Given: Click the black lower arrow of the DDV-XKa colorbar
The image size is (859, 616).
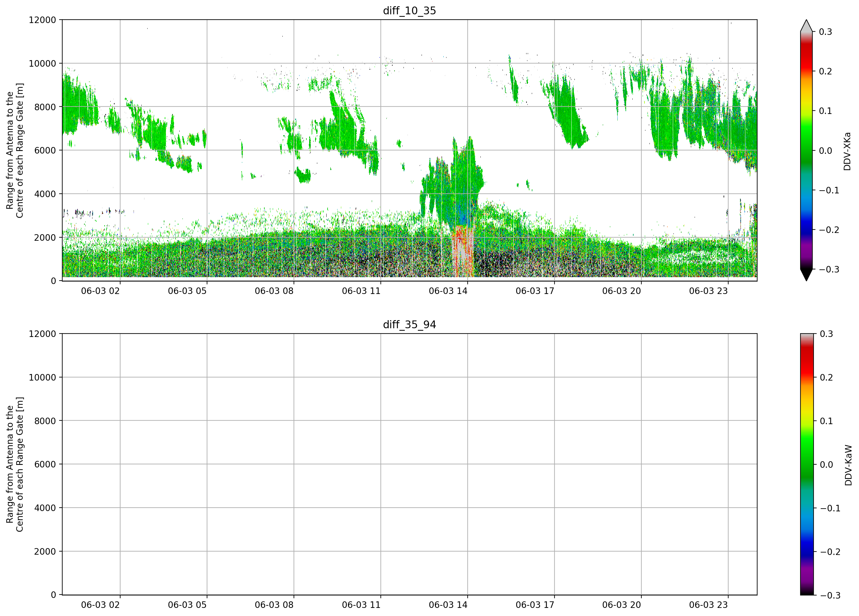Looking at the screenshot, I should pos(806,275).
